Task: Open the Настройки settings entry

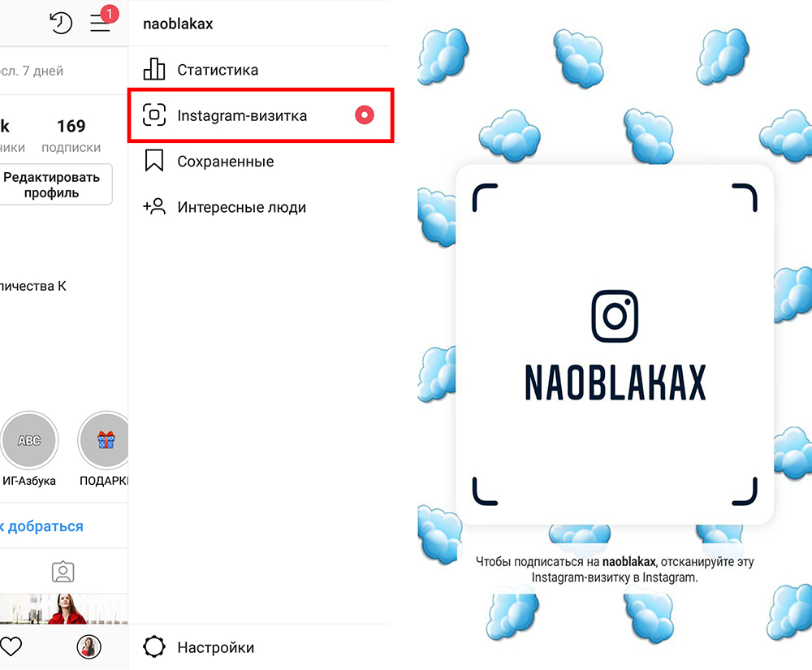Action: [259, 647]
